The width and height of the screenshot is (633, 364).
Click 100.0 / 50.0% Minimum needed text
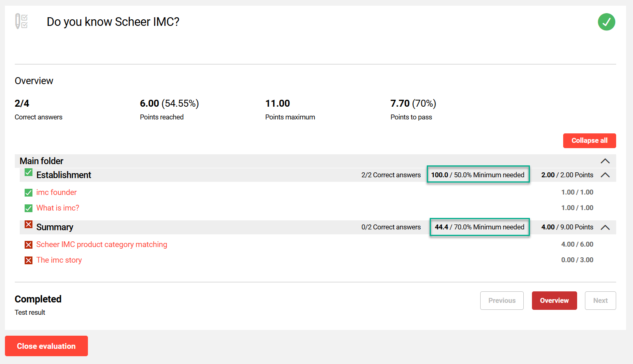478,175
